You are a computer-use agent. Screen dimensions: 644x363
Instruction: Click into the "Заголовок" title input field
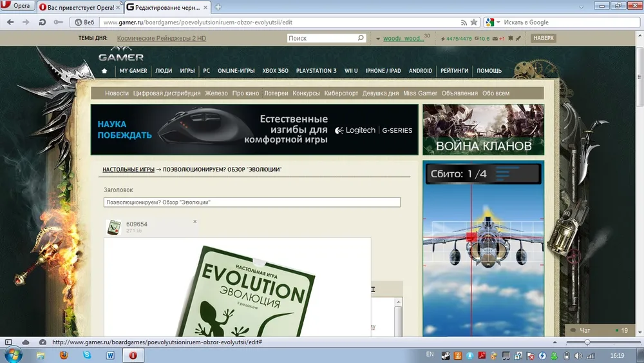point(252,202)
